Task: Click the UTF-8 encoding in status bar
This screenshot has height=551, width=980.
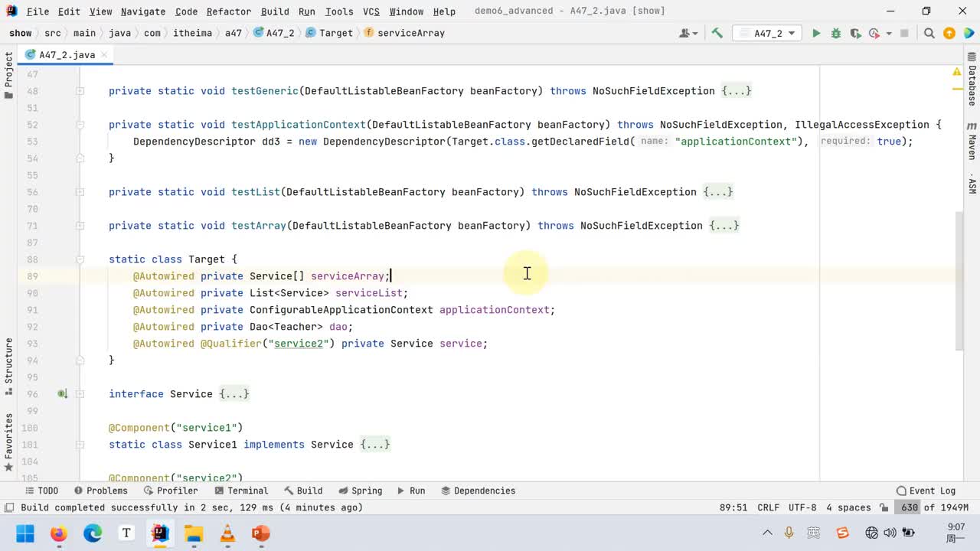Action: (802, 507)
